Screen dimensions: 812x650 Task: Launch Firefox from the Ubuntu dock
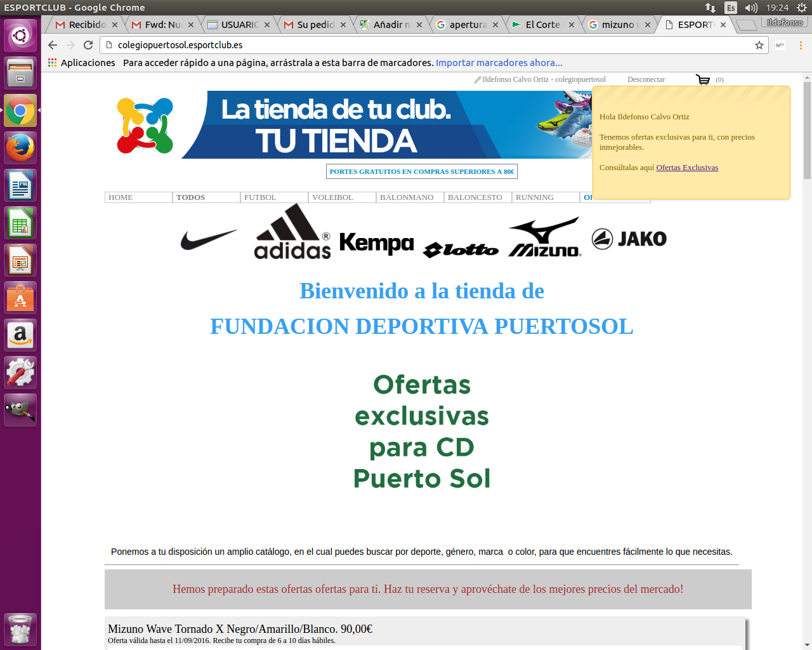(20, 148)
